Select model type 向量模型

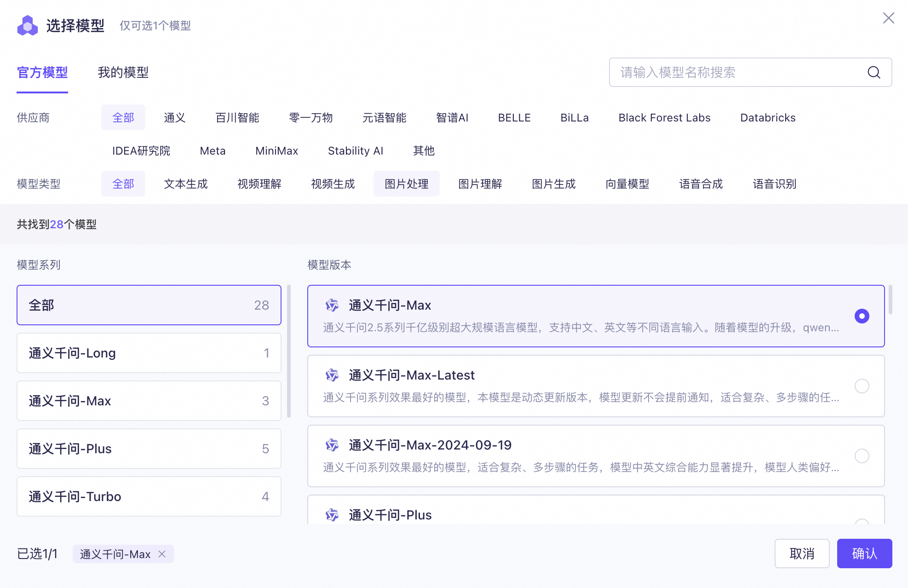click(627, 184)
